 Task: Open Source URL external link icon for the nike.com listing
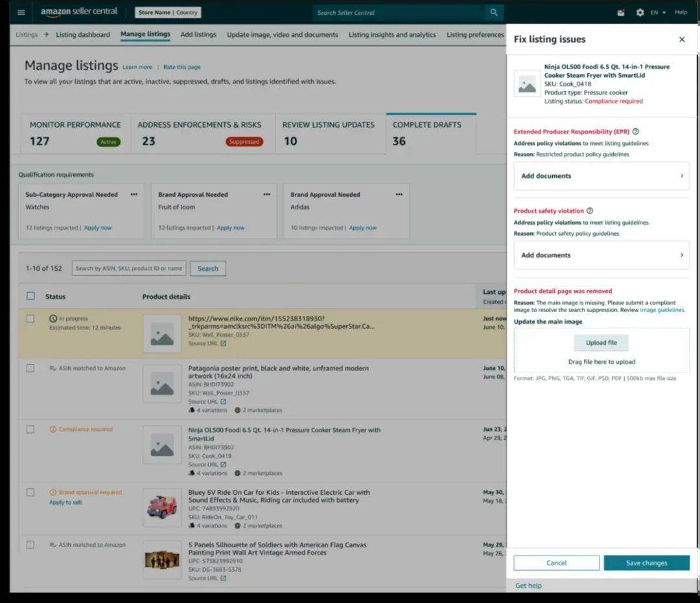coord(223,343)
